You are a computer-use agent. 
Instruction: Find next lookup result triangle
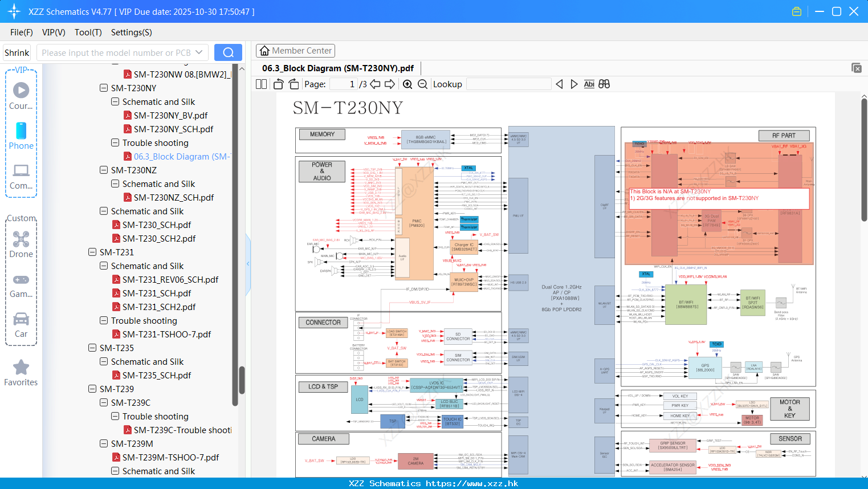(x=574, y=84)
